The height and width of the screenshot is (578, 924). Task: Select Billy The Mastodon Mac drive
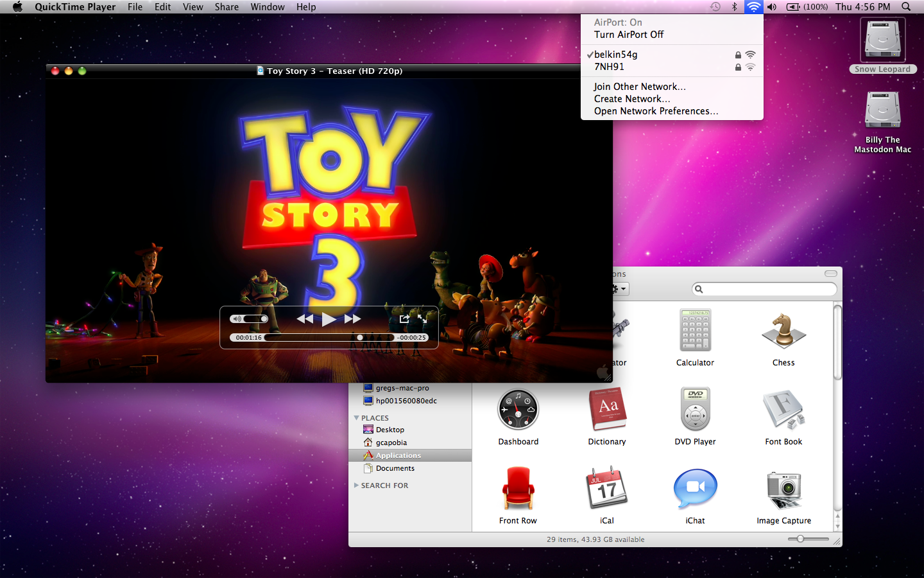(x=883, y=110)
